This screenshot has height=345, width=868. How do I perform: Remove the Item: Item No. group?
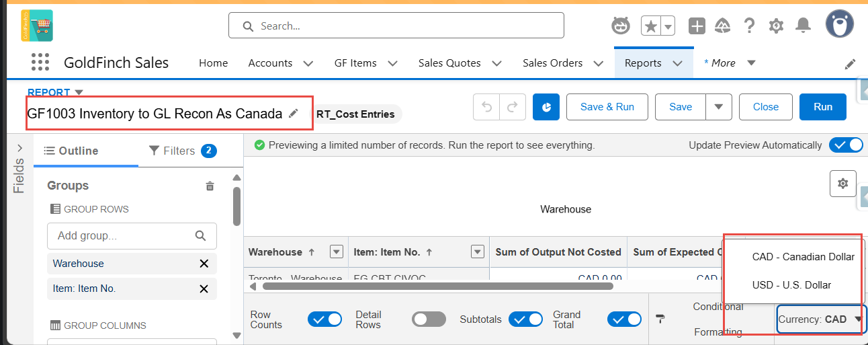point(204,289)
